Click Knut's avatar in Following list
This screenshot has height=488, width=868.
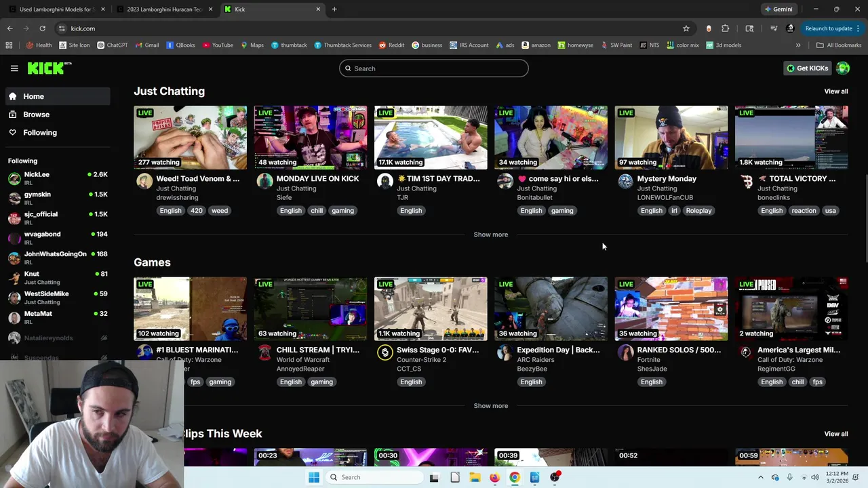(x=14, y=278)
